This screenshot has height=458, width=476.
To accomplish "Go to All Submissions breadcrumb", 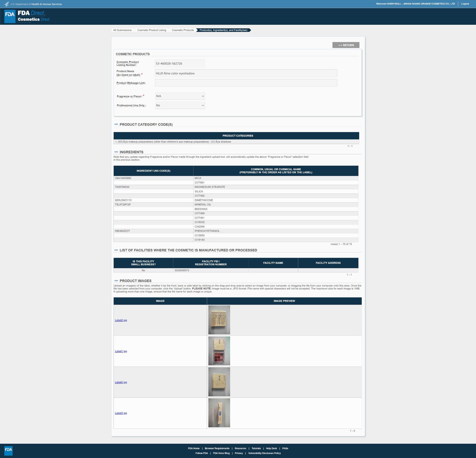I will pyautogui.click(x=122, y=30).
